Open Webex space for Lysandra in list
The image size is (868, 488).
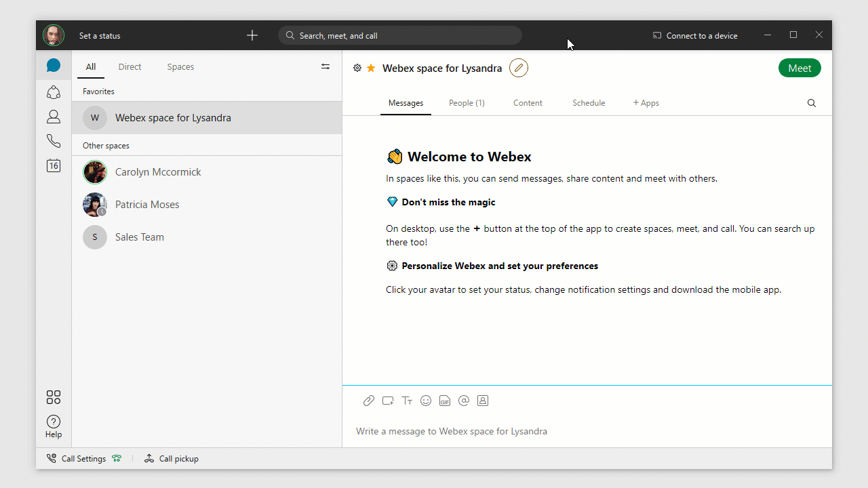[x=207, y=118]
